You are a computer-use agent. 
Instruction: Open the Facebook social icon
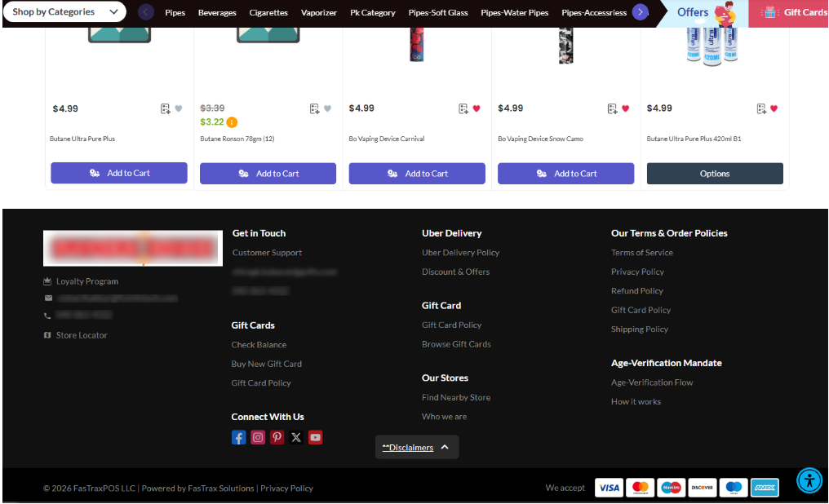click(x=238, y=437)
